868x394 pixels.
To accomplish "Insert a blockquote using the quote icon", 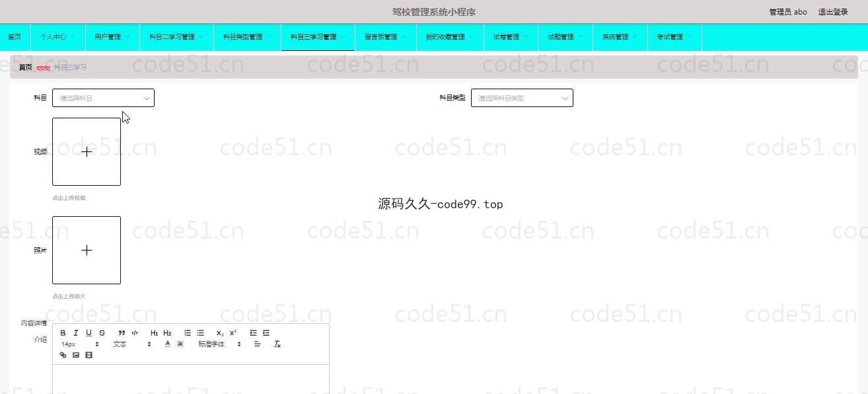I will pos(122,333).
